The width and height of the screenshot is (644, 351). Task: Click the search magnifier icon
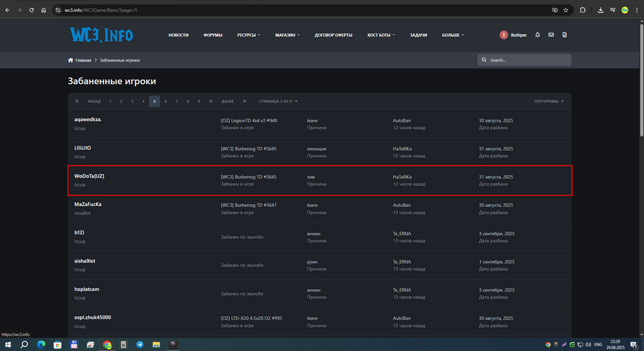[484, 60]
